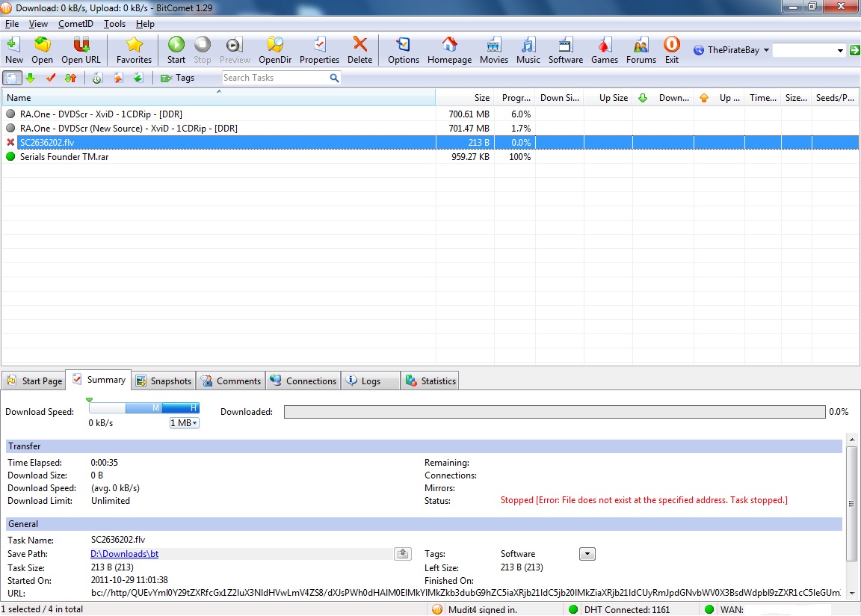This screenshot has width=861, height=616.
Task: Sort by the Progr... column header
Action: 515,98
